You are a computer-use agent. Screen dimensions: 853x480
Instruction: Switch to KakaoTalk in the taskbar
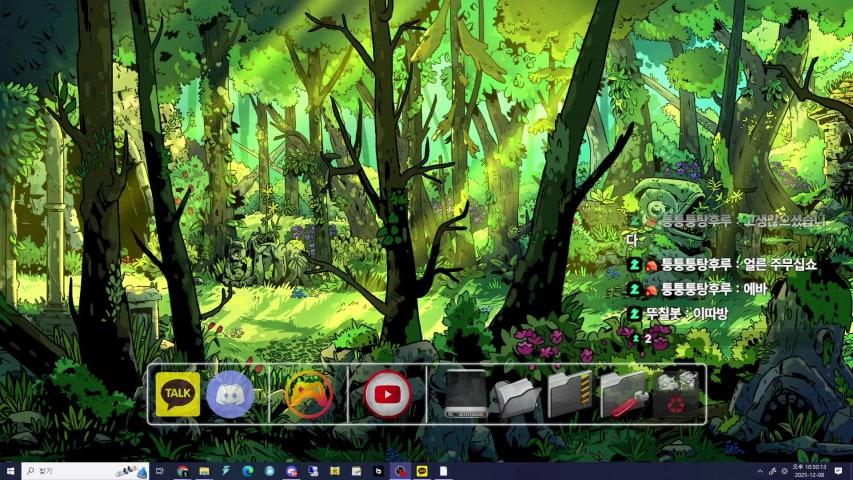pos(421,471)
